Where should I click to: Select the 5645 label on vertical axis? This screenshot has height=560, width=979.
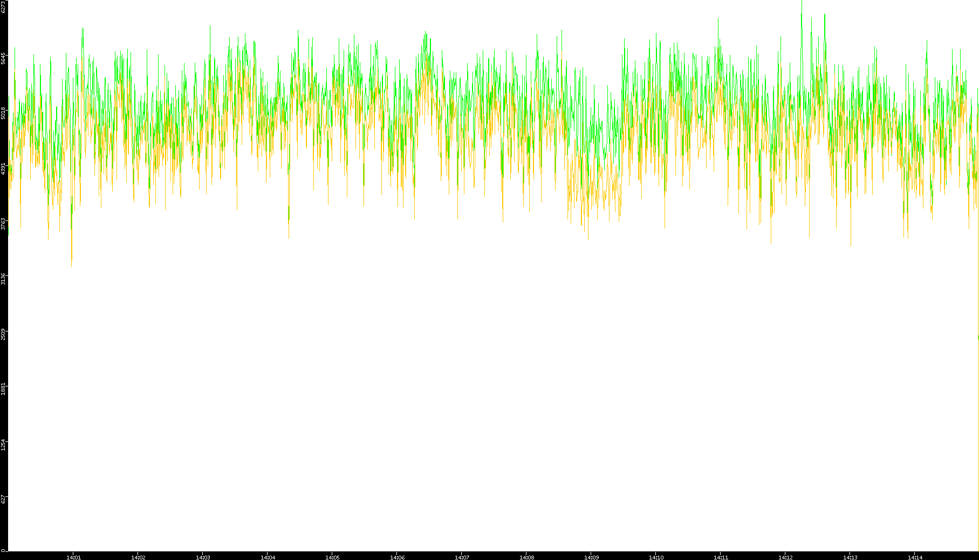pyautogui.click(x=3, y=58)
